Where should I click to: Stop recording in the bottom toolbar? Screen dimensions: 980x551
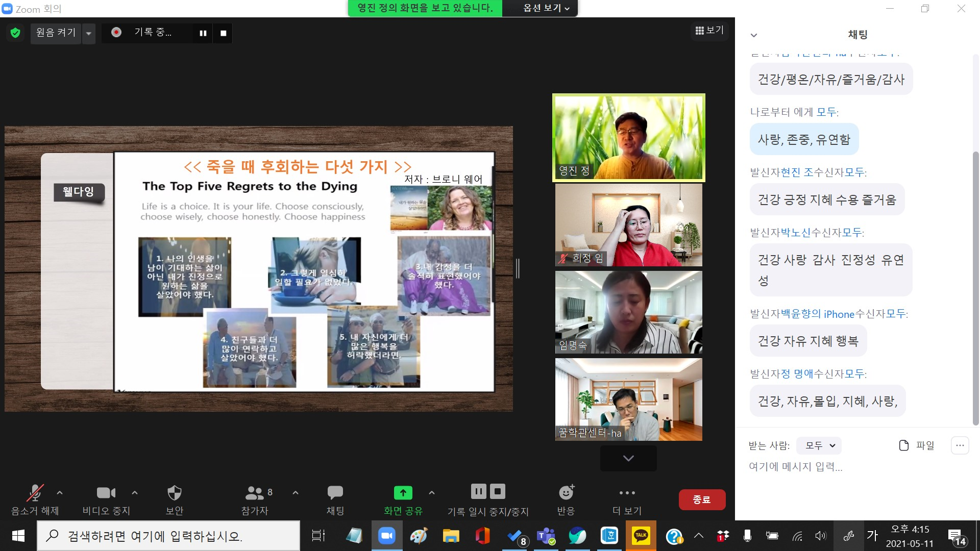pyautogui.click(x=498, y=491)
